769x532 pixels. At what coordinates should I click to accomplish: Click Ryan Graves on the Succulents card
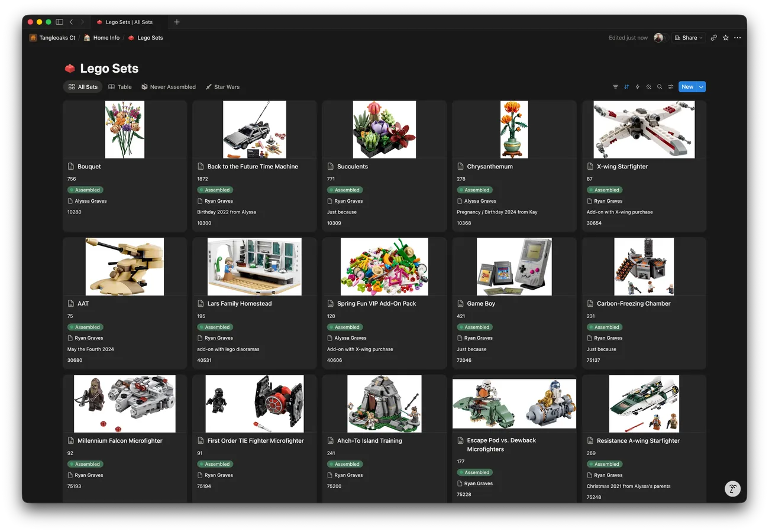point(344,202)
